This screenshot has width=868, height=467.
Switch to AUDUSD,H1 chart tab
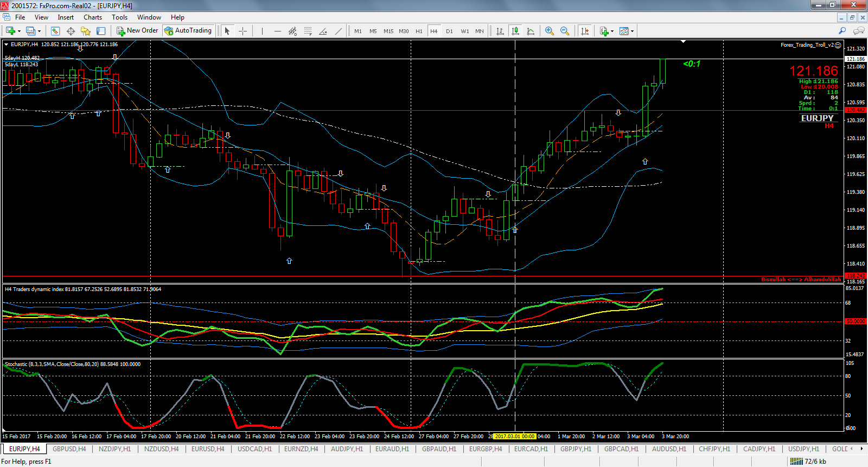coord(669,449)
